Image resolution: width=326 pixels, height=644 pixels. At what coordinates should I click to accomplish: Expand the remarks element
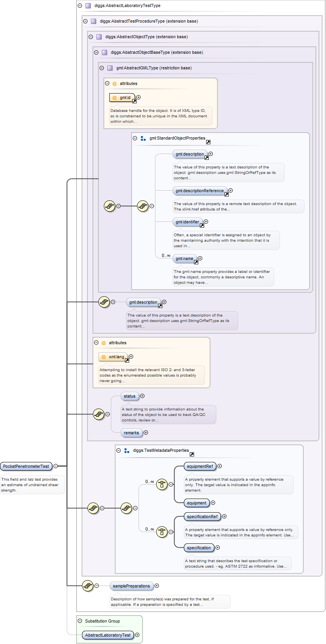click(146, 433)
